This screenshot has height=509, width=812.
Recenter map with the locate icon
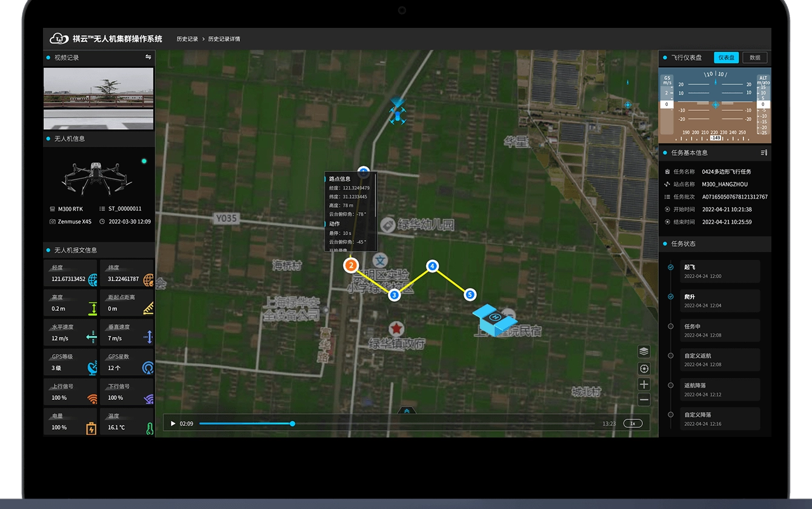pos(644,368)
